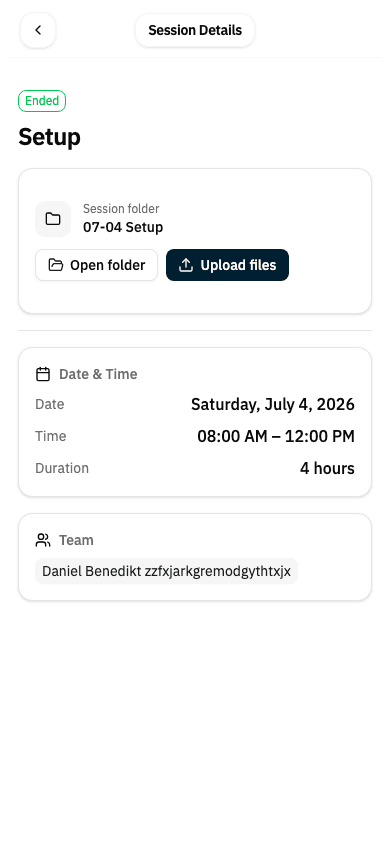Click the people icon beside Team
The height and width of the screenshot is (844, 390).
pos(43,540)
